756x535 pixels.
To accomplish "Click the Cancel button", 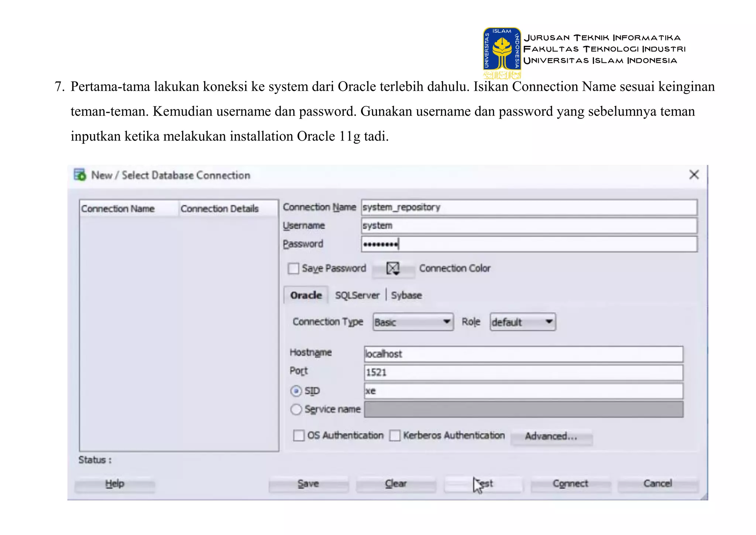I will 658,484.
